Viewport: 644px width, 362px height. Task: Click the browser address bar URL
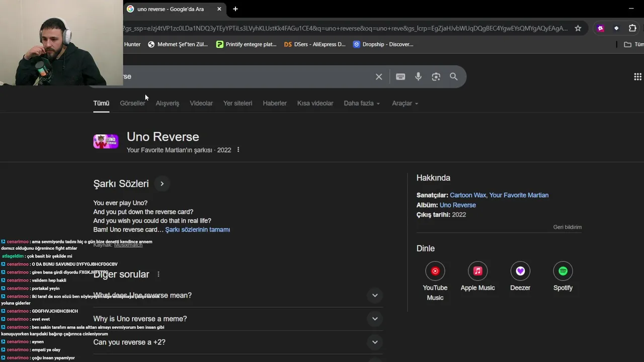(x=345, y=28)
